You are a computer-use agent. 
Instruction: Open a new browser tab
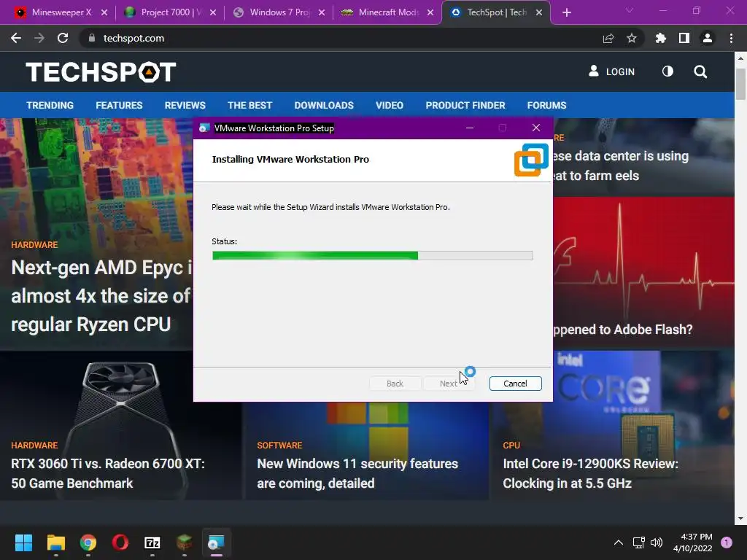[x=566, y=13]
